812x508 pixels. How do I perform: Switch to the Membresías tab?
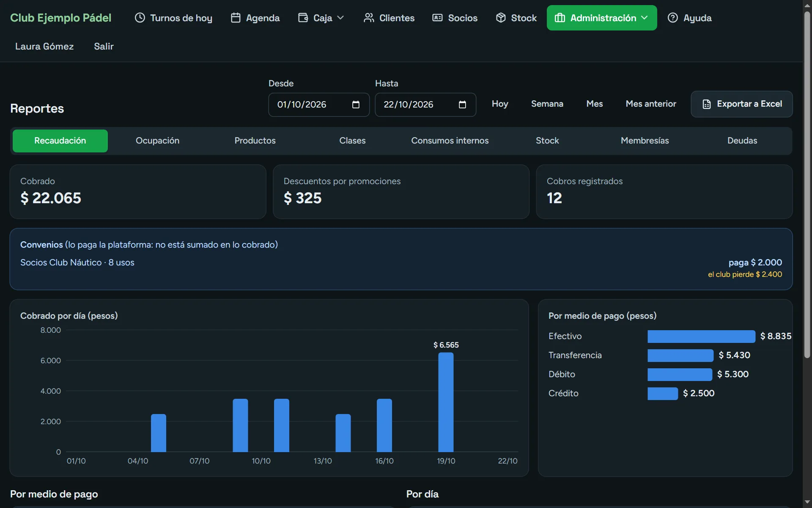click(645, 141)
